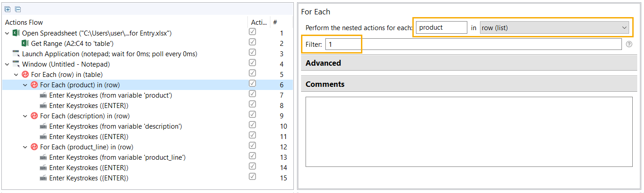Screen dimensions: 644x193
Task: Click keyboard icon for Enter Keystrokes 'product_line'
Action: coord(43,157)
